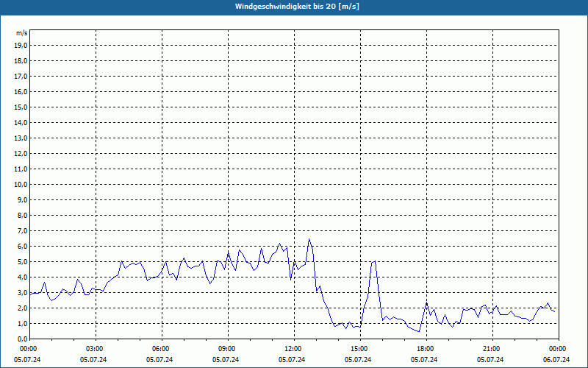Viewport: 588px width, 368px height.
Task: Select the '21:00' time label
Action: [492, 349]
